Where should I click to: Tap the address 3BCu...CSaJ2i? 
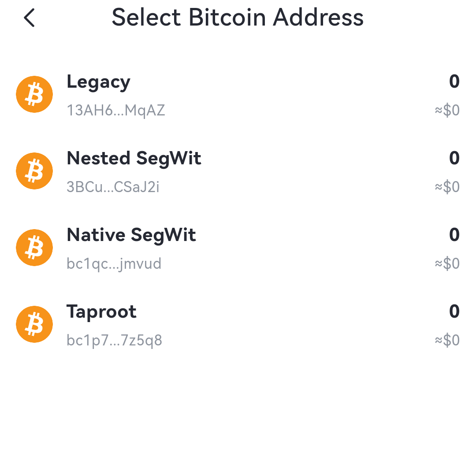[113, 187]
